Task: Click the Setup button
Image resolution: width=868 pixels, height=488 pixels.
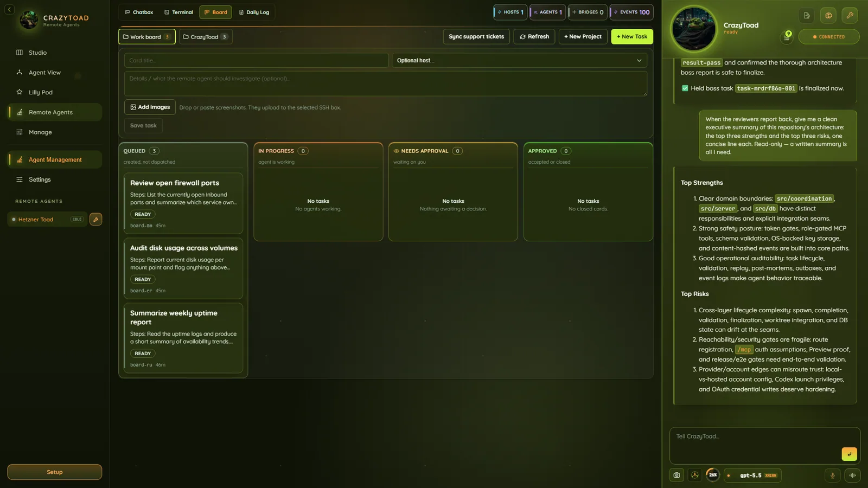Action: [x=54, y=472]
